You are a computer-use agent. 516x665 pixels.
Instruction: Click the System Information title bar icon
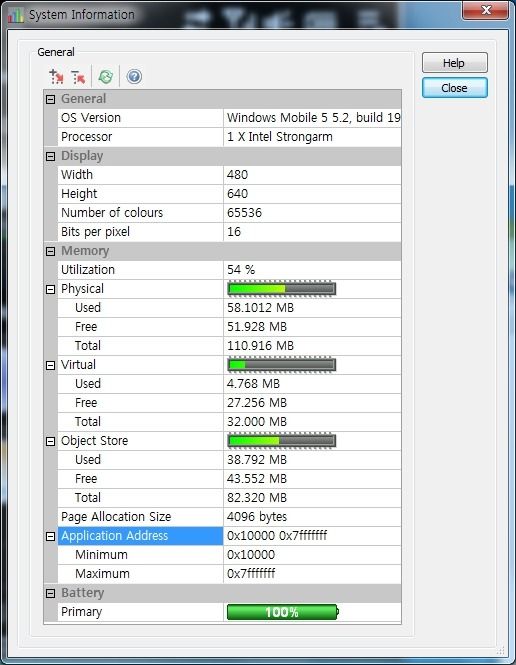[x=16, y=15]
